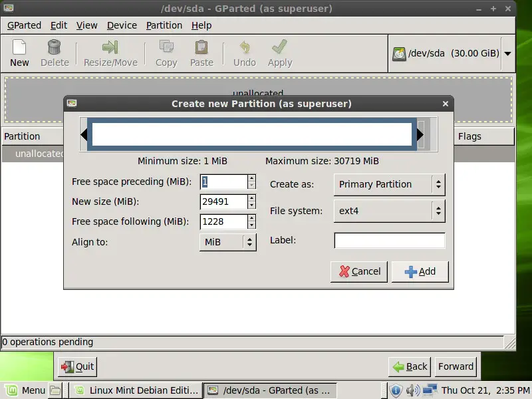Screen dimensions: 532x399
Task: Click the Label text field
Action: pos(390,241)
